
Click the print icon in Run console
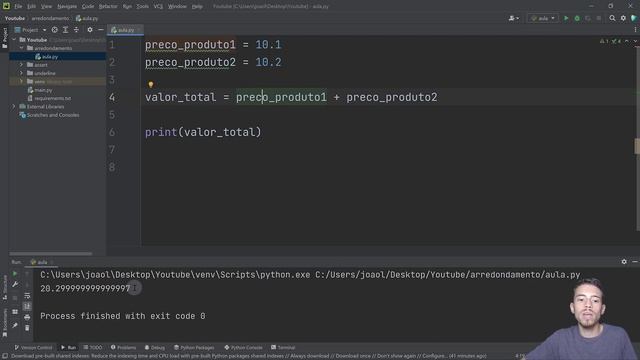tap(27, 317)
